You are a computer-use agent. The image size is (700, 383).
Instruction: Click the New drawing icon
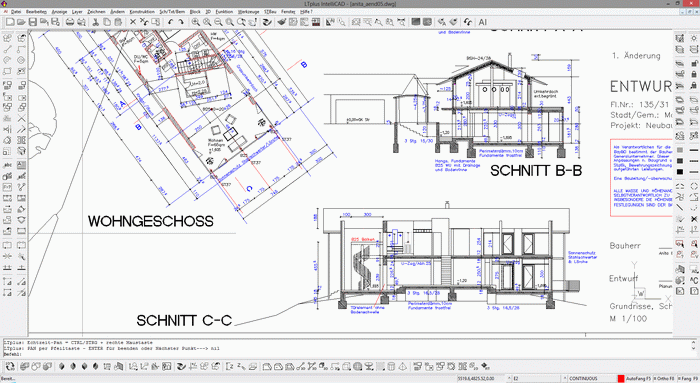point(10,22)
